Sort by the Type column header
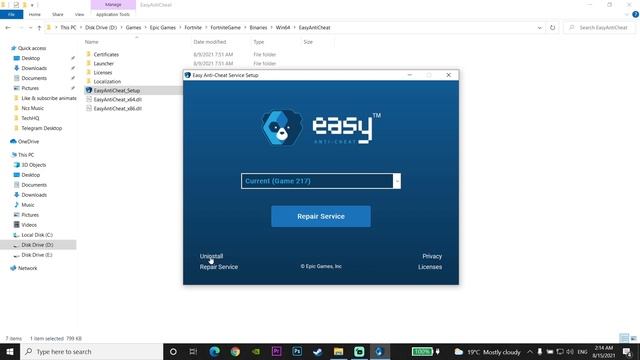Viewport: 640px width, 360px height. coord(259,42)
